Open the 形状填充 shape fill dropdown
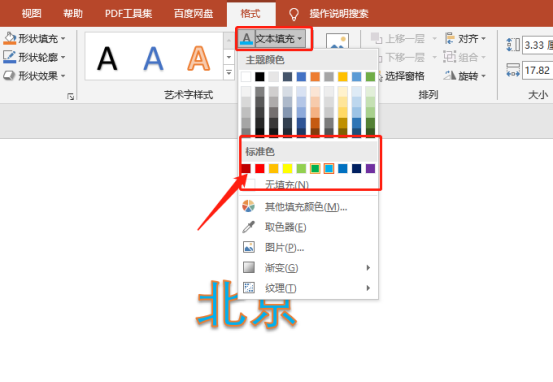Screen dimensions: 553x382 (x=34, y=38)
